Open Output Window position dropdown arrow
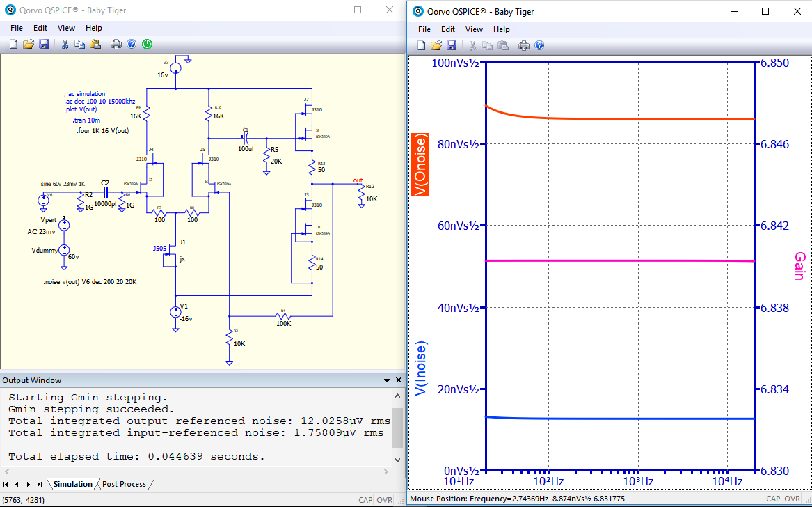The image size is (812, 507). tap(387, 380)
